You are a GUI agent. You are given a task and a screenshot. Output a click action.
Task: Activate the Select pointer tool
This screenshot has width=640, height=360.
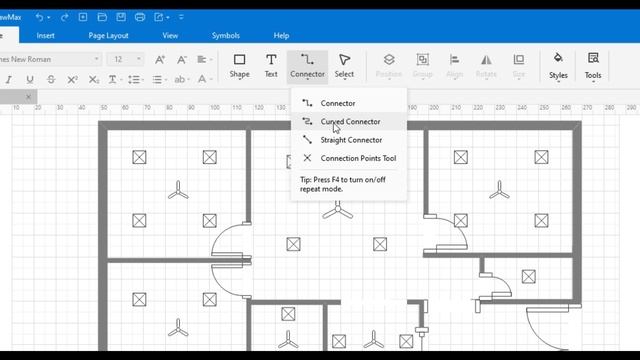point(344,66)
